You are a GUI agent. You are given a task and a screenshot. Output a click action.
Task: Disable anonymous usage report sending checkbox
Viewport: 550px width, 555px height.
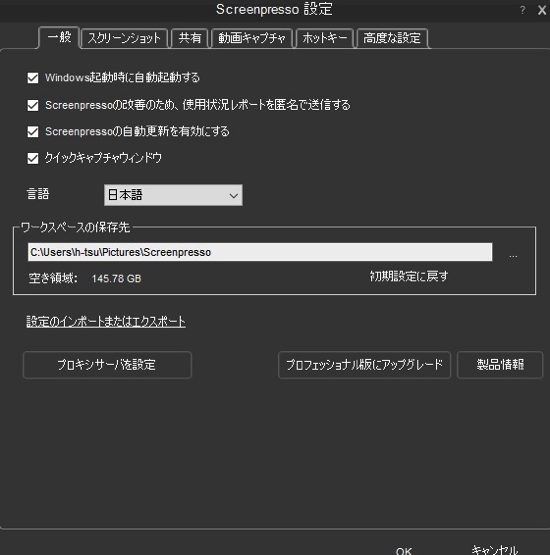point(33,105)
